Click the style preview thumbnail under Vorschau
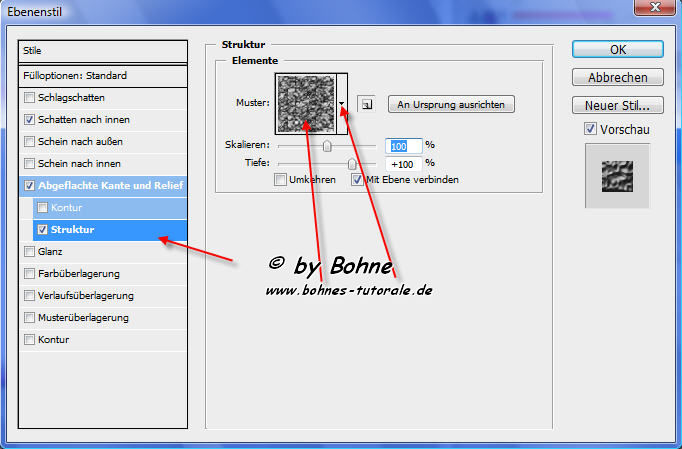 coord(617,175)
